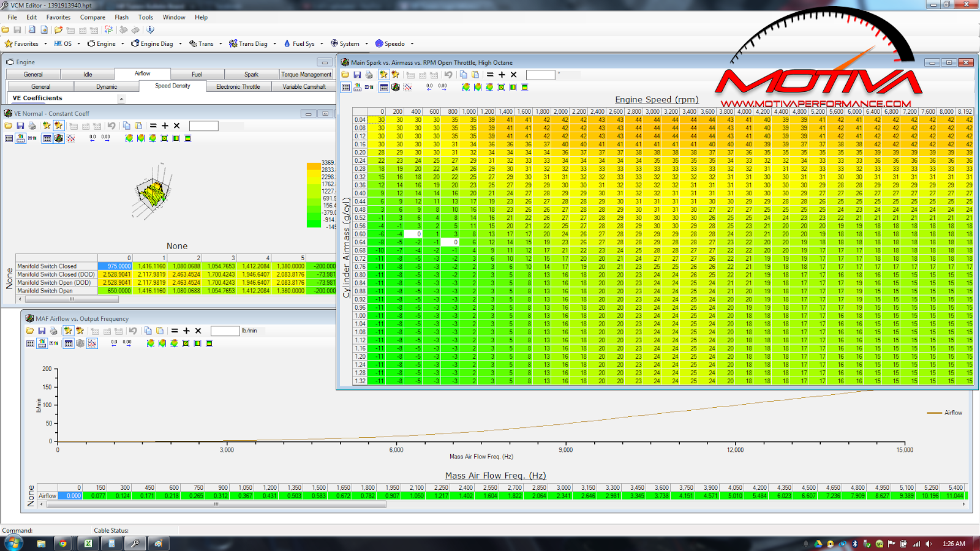980x551 pixels.
Task: Click the multiply/X math operator icon
Action: [513, 75]
